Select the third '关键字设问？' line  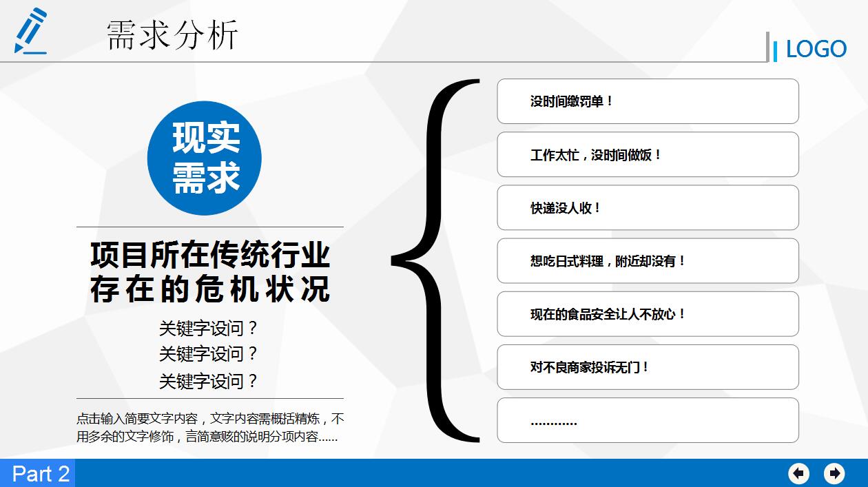pos(209,378)
